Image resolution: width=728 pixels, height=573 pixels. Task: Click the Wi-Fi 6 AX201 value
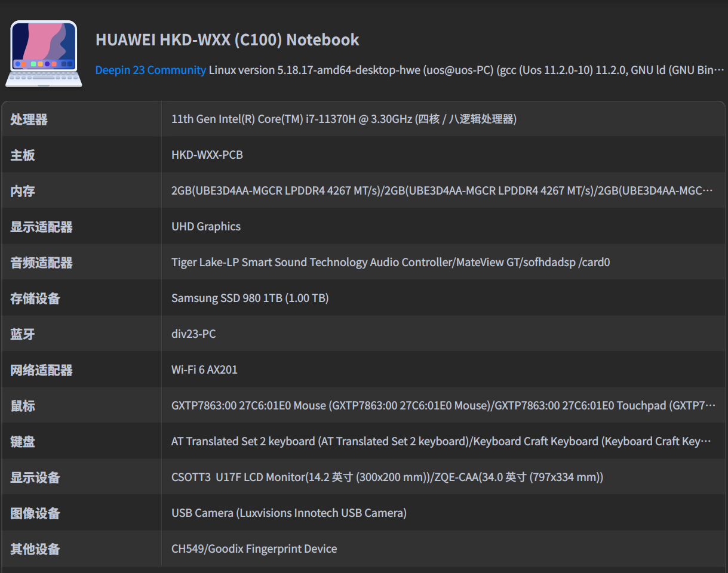[204, 370]
